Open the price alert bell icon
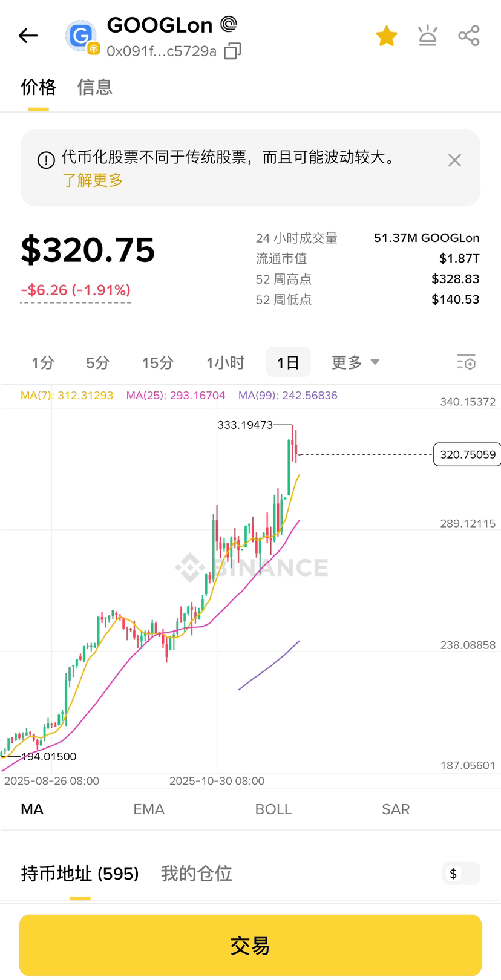 click(428, 36)
